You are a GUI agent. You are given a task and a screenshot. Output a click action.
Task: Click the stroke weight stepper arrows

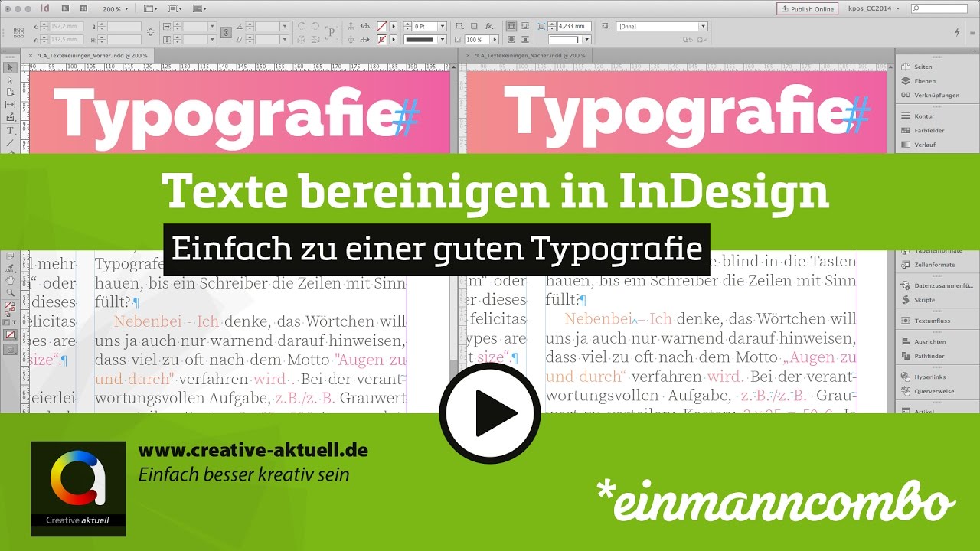(x=408, y=26)
